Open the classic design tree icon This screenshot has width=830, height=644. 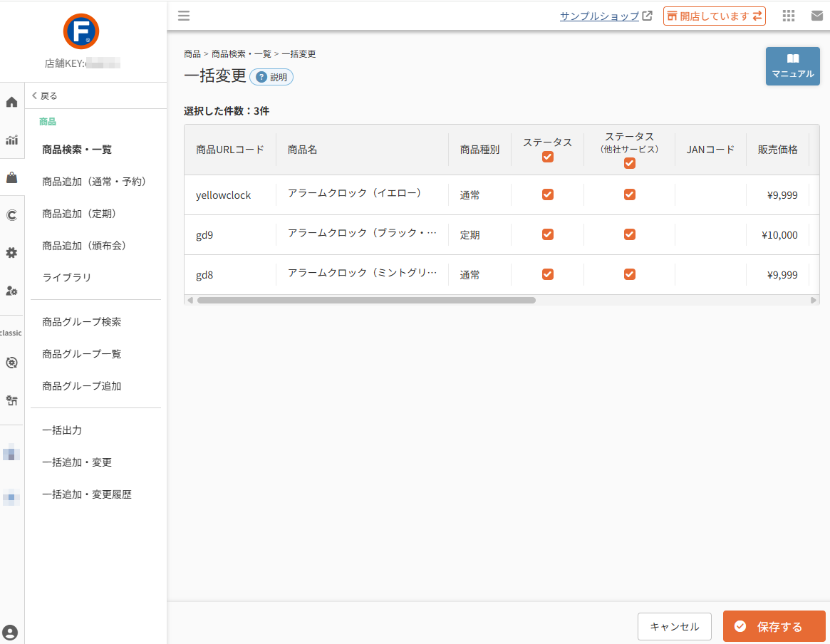coord(11,400)
